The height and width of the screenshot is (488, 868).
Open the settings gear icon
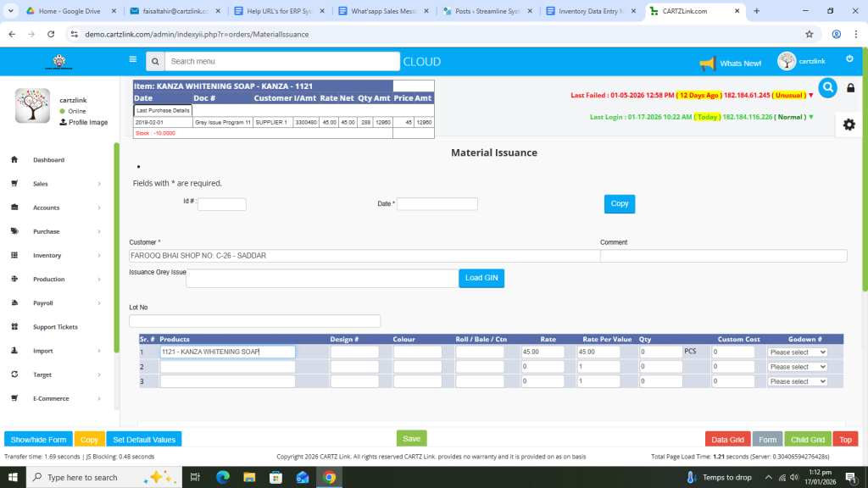[x=849, y=125]
